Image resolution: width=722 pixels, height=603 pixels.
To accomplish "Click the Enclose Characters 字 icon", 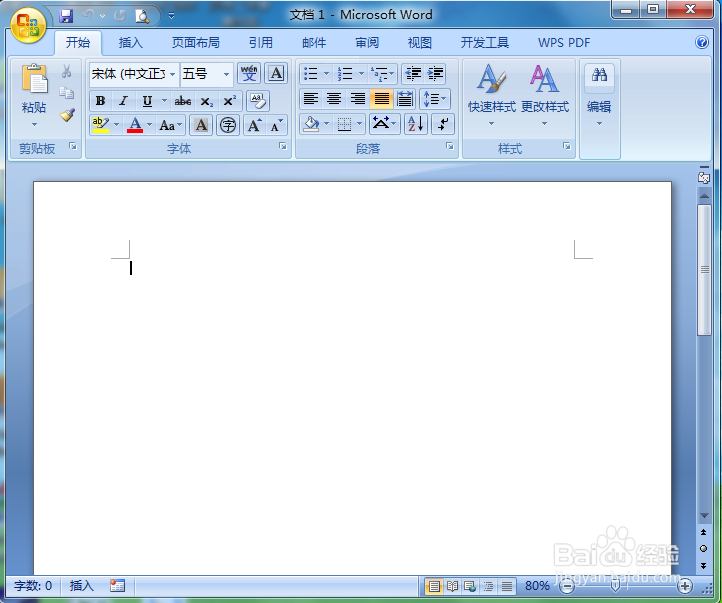I will click(x=228, y=125).
